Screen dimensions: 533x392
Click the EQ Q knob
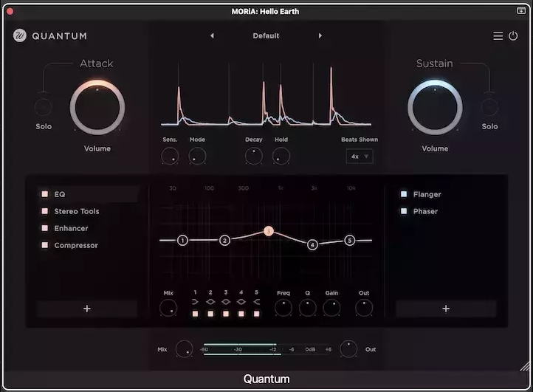coord(308,308)
